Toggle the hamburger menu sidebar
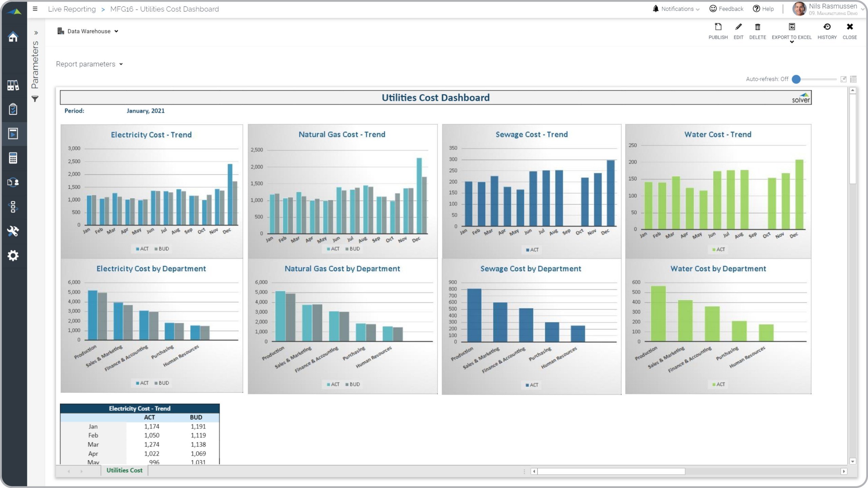Screen dimensions: 868x488 tap(35, 9)
